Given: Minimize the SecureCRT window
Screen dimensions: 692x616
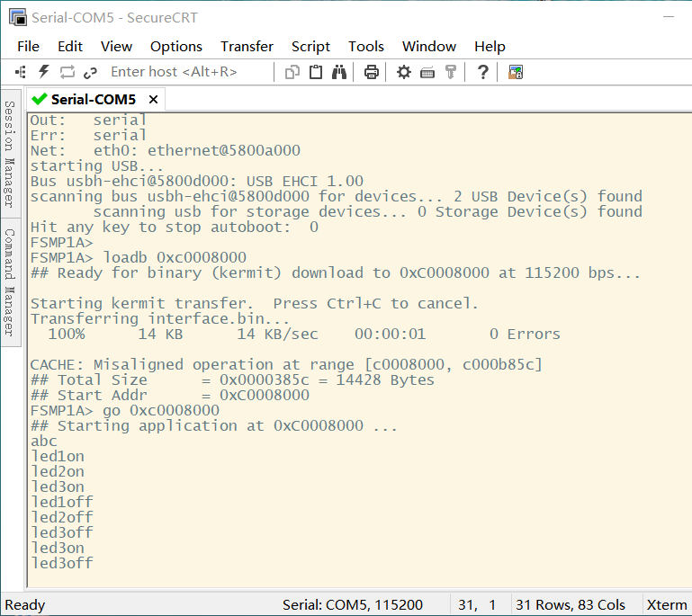Looking at the screenshot, I should coord(669,17).
